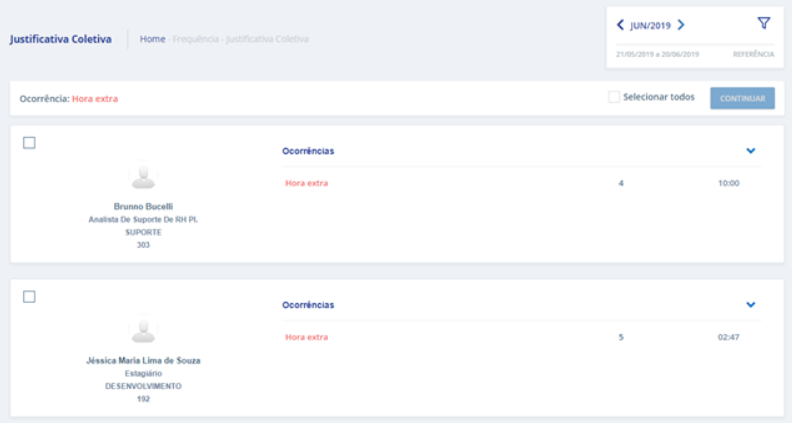Click the 02:47 hours value
792x423 pixels.
[728, 337]
